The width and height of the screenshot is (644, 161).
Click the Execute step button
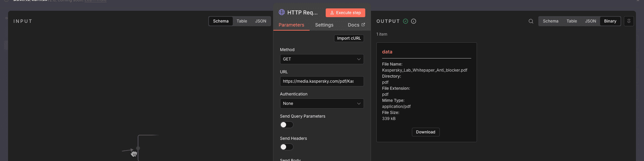(345, 13)
